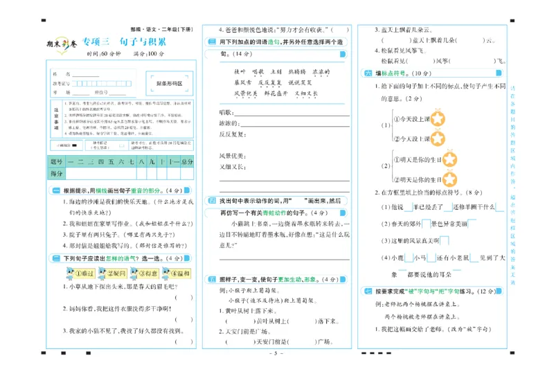Click the blank line after 唱歌:
554x392 pixels.
click(x=292, y=113)
